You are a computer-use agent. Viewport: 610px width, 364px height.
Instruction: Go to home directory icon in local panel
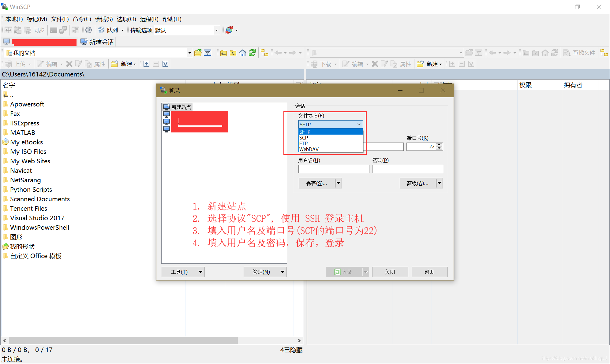point(243,53)
